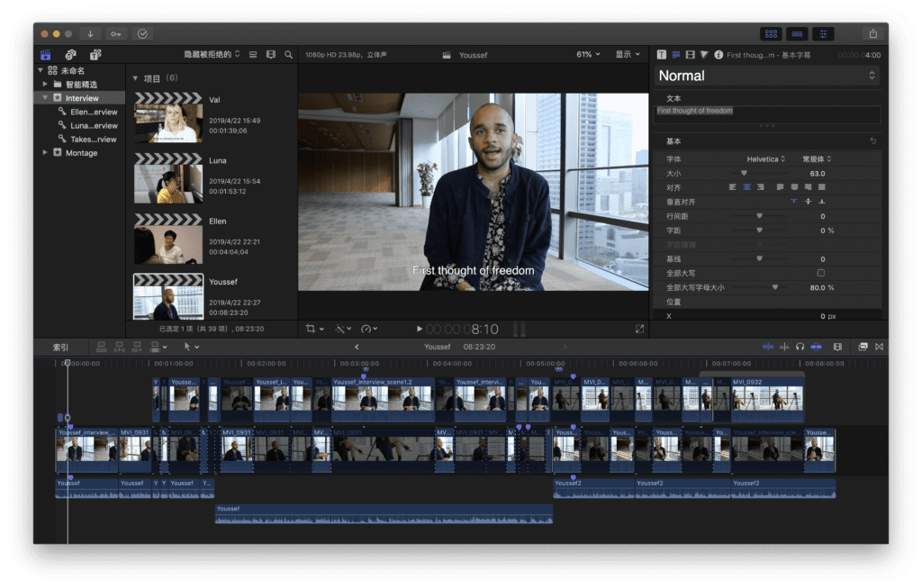Image resolution: width=922 pixels, height=588 pixels.
Task: Click the browser search magnifier icon
Action: coord(288,55)
